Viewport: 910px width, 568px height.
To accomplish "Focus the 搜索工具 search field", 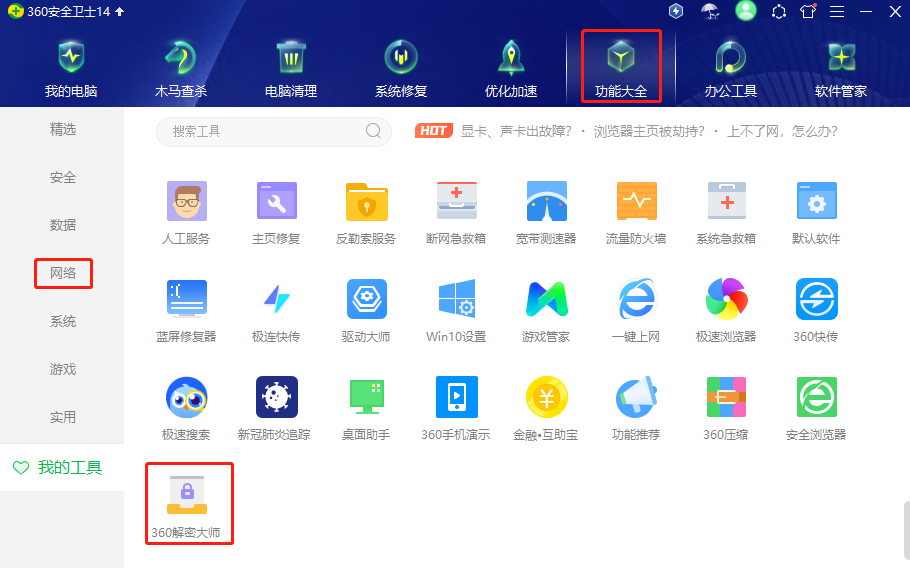I will click(x=274, y=132).
